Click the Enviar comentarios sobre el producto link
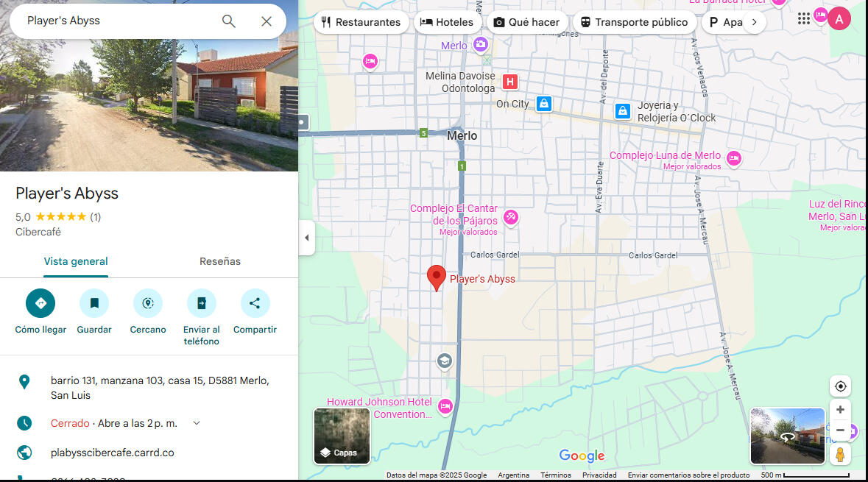 (688, 475)
